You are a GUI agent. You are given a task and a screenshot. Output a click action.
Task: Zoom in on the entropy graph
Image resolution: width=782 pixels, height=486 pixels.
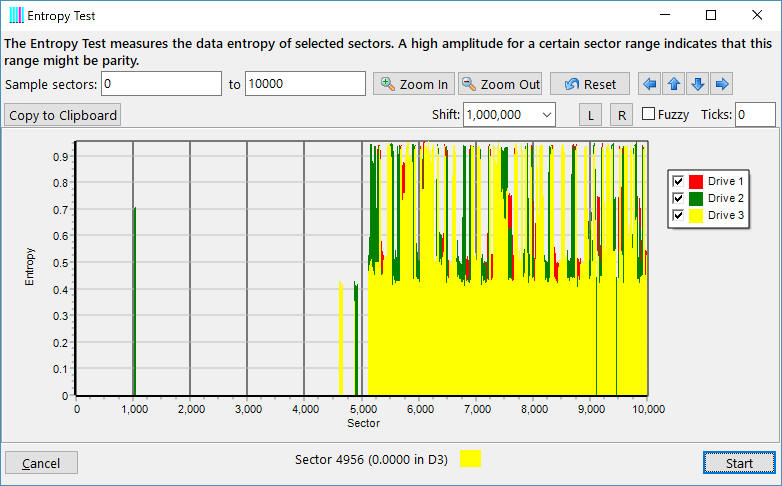pyautogui.click(x=413, y=84)
